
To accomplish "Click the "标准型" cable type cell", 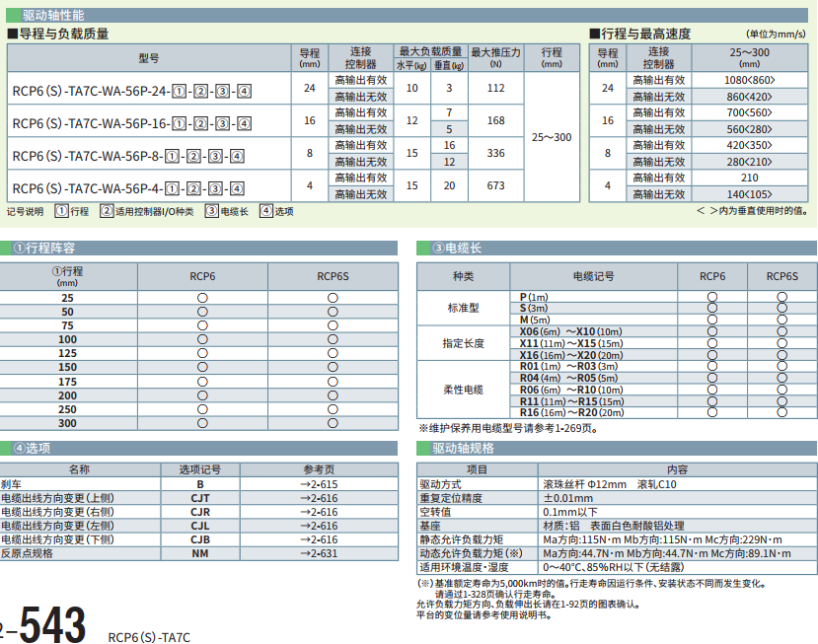I will pos(463,308).
